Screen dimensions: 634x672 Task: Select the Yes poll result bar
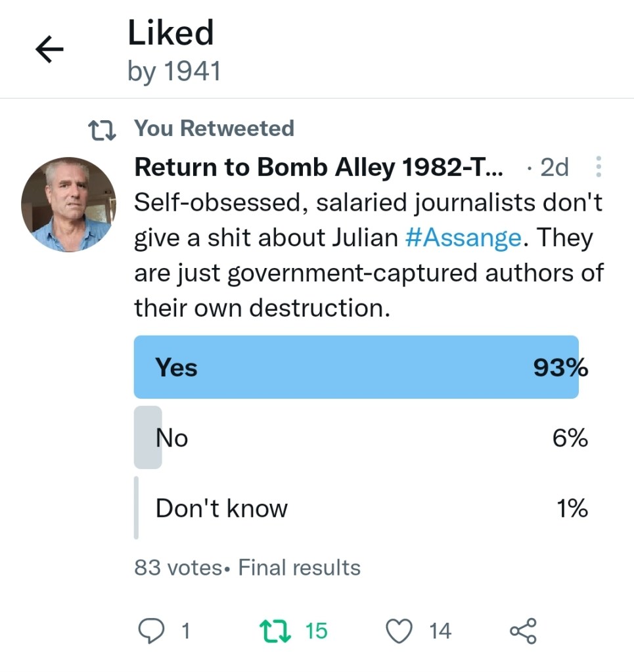pos(356,367)
